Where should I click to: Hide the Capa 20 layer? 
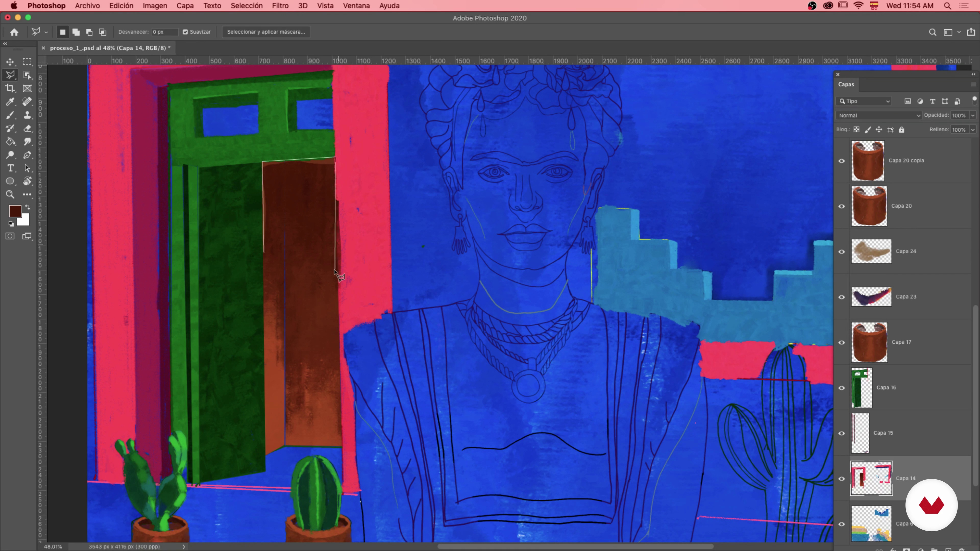point(841,206)
